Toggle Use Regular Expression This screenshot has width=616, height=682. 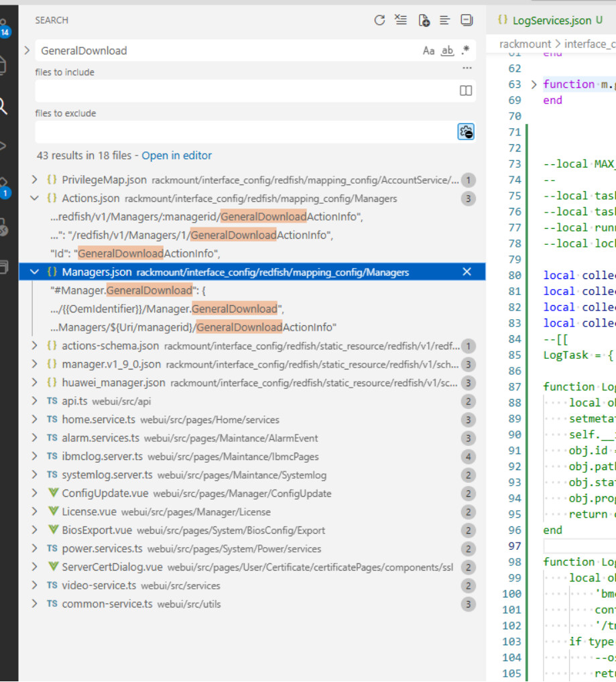[465, 50]
